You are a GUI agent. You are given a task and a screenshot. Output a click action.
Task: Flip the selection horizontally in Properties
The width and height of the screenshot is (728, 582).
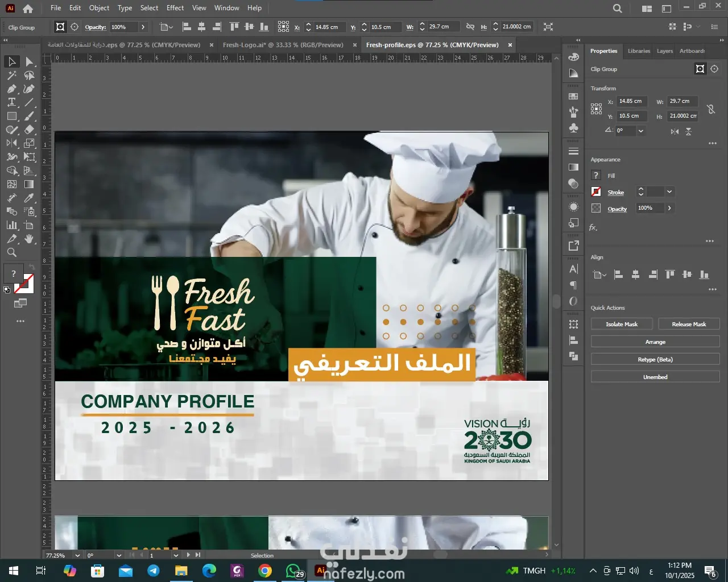coord(675,131)
